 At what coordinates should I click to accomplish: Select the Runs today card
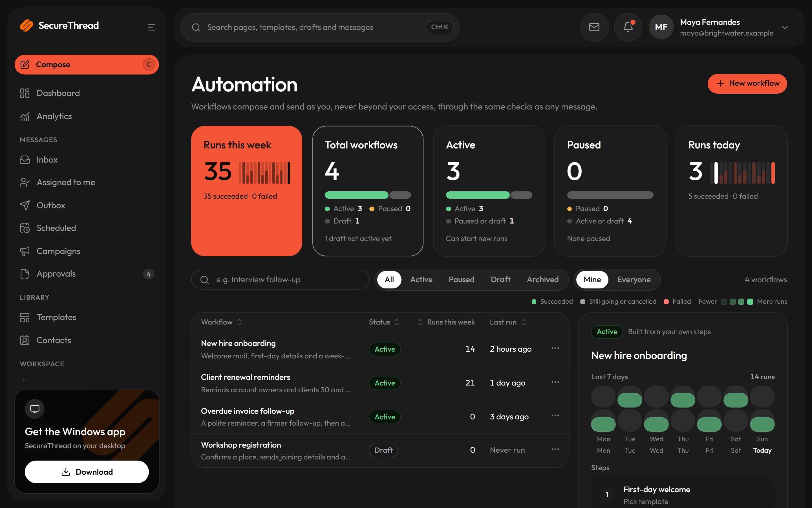731,191
